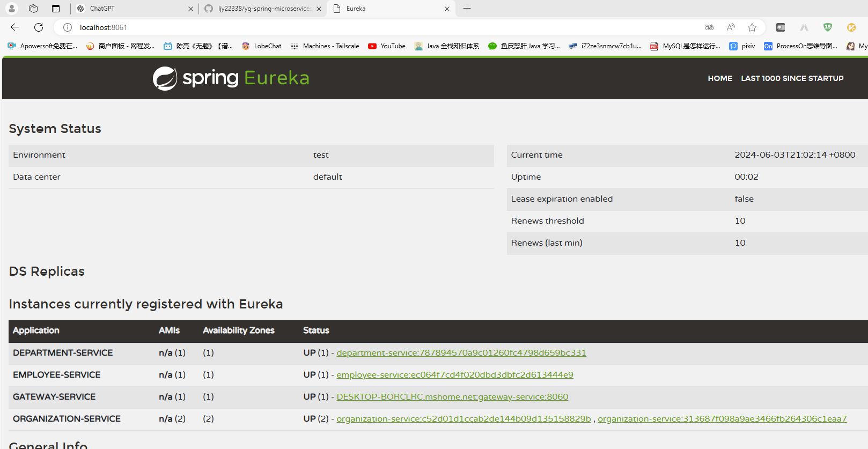Open the ProcessOn思维导图 bookmark

[x=800, y=46]
